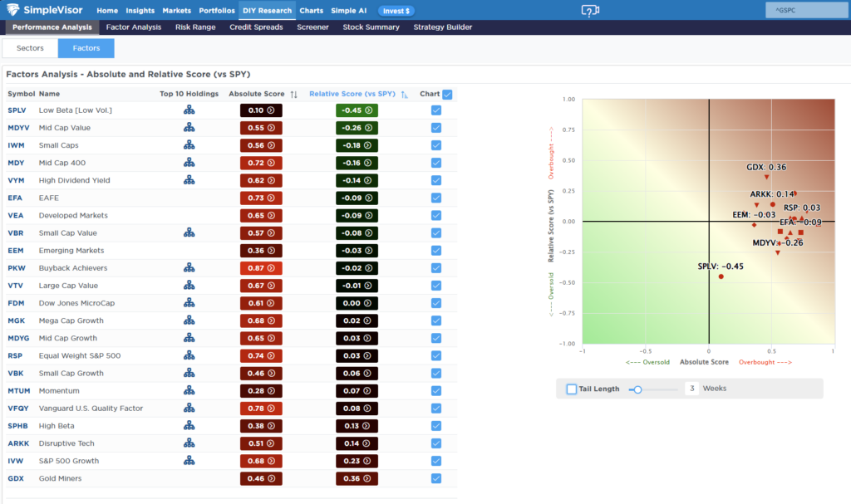851x504 pixels.
Task: Open the GDX symbol link
Action: 16,478
